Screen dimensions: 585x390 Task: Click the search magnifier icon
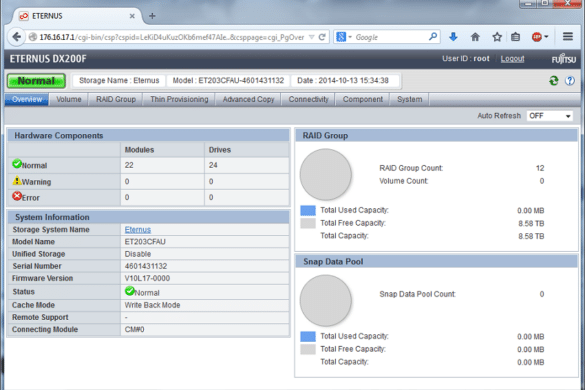tap(433, 37)
